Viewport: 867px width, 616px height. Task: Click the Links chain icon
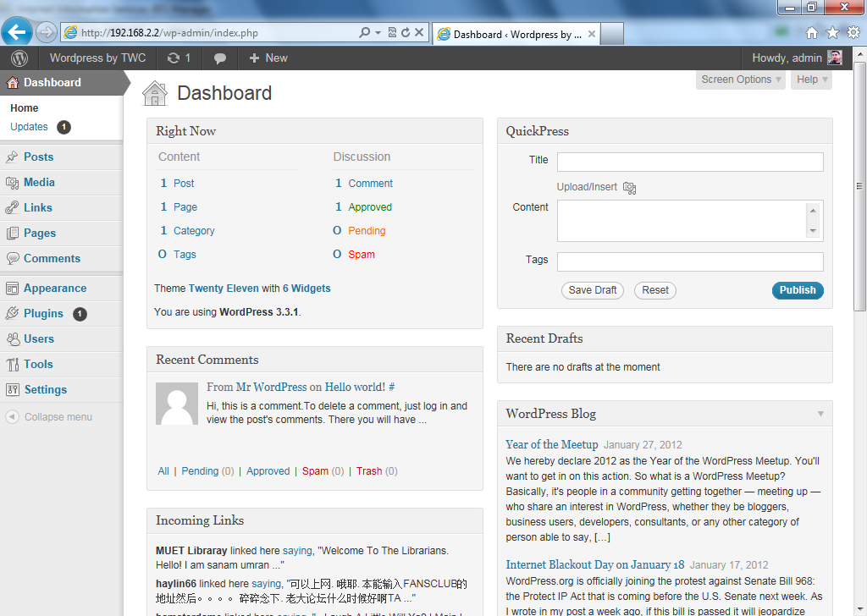pyautogui.click(x=12, y=207)
